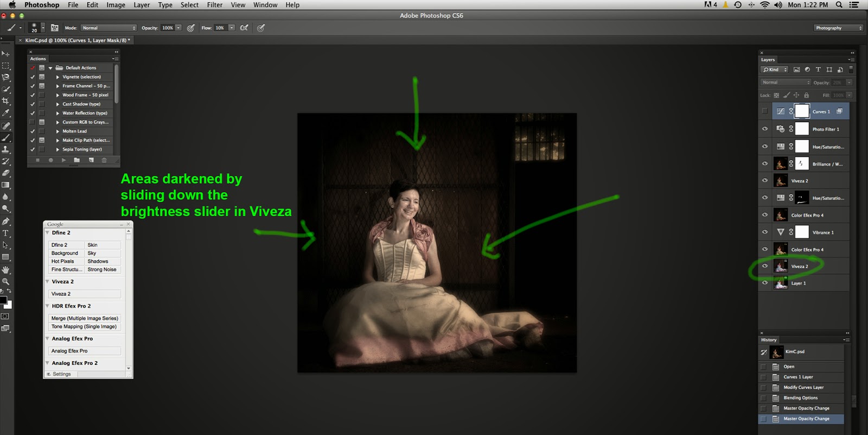
Task: Open the Image menu
Action: (x=116, y=5)
